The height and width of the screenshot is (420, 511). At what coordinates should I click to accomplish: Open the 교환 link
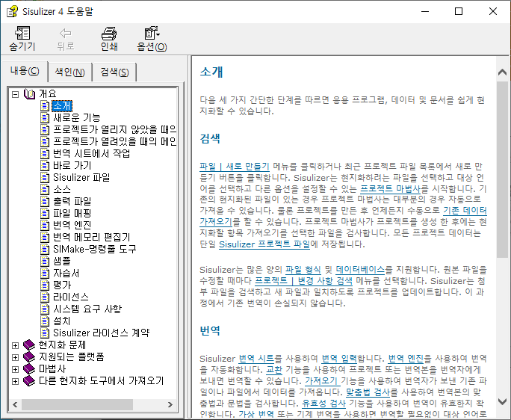point(274,369)
